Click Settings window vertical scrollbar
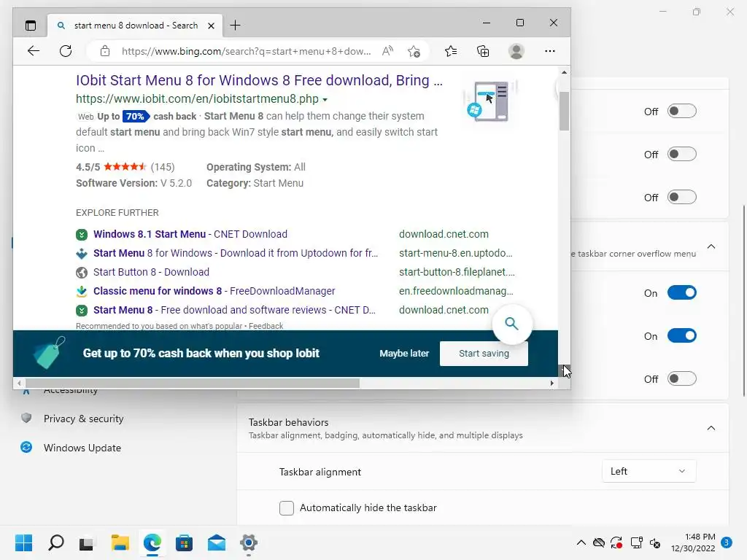The width and height of the screenshot is (747, 560). click(744, 301)
